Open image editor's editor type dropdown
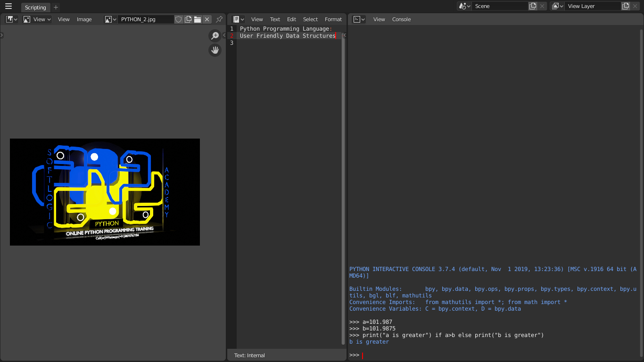The image size is (644, 362). (x=12, y=19)
